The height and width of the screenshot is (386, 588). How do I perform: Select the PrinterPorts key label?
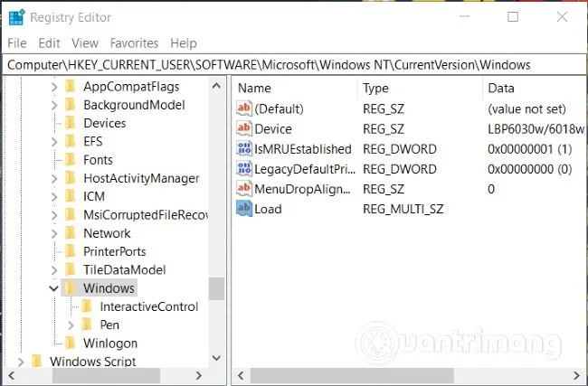coord(114,251)
